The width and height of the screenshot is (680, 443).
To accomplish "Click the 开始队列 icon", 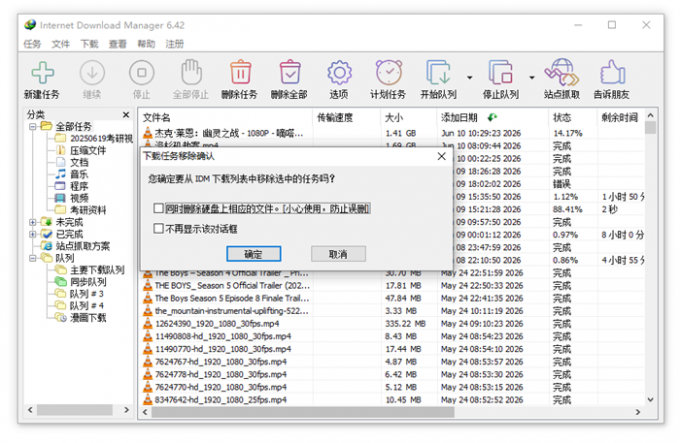I will click(439, 72).
